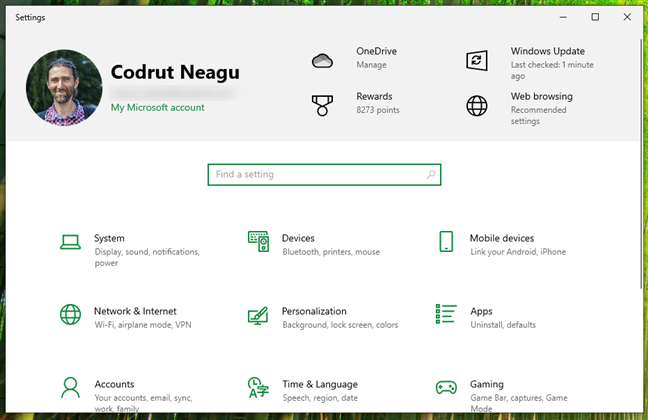The image size is (648, 420).
Task: Open the Personalization label
Action: [314, 311]
